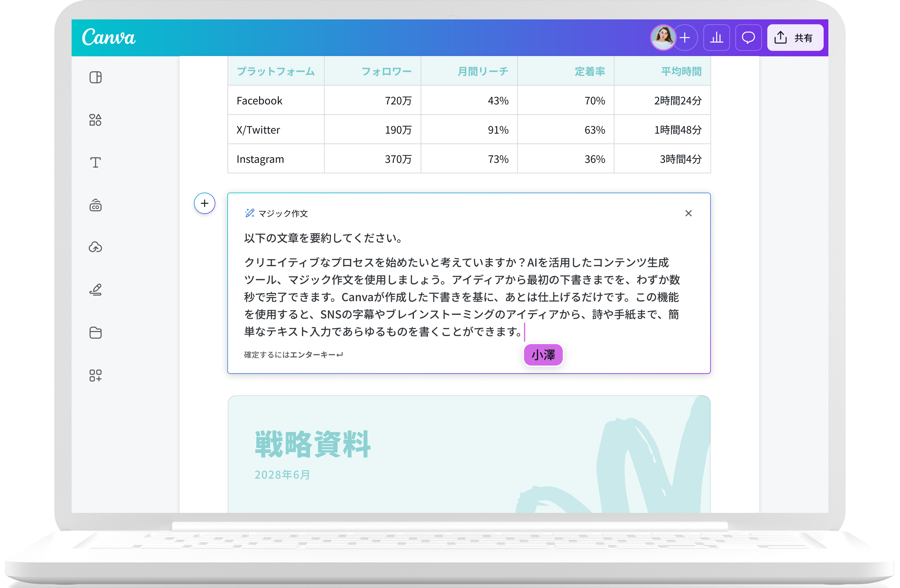Click the 確定するにはエンターキー hint
Screen dimensions: 900x588
(x=293, y=355)
